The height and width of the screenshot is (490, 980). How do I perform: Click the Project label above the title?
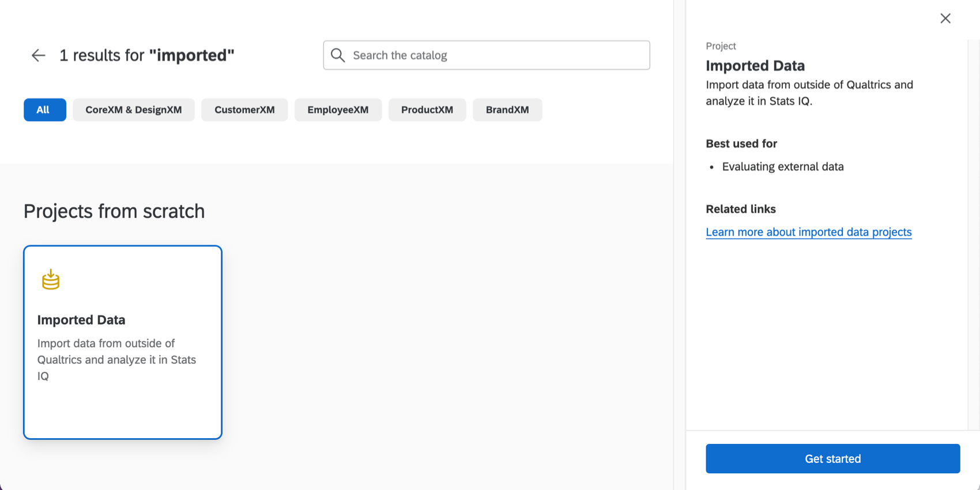tap(721, 46)
